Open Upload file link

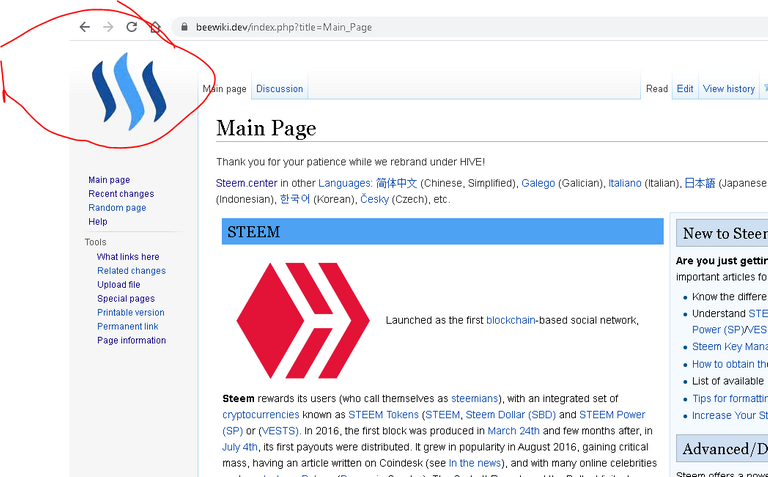click(x=119, y=285)
